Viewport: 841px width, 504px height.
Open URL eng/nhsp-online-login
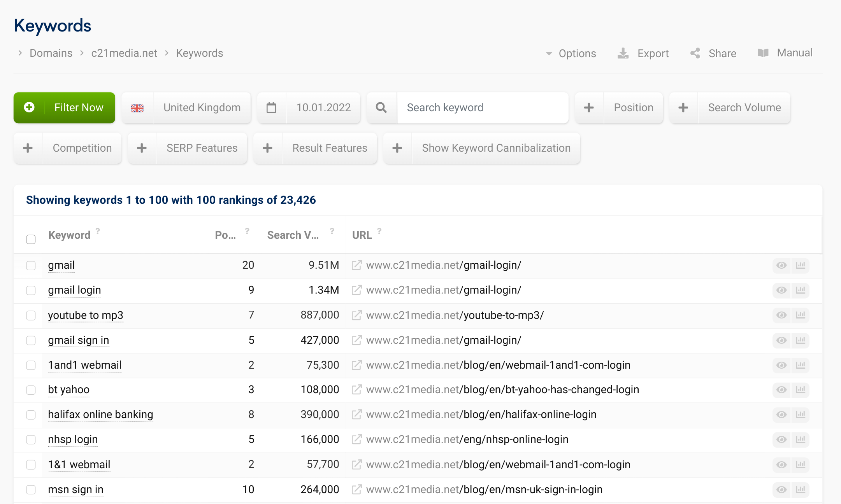click(x=467, y=439)
